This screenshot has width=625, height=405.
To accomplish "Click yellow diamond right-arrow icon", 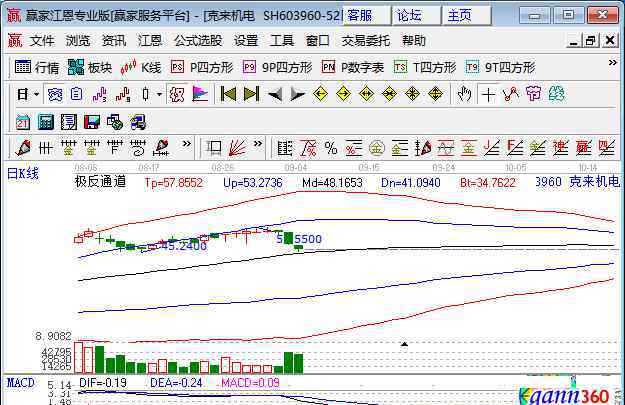I will coord(343,94).
